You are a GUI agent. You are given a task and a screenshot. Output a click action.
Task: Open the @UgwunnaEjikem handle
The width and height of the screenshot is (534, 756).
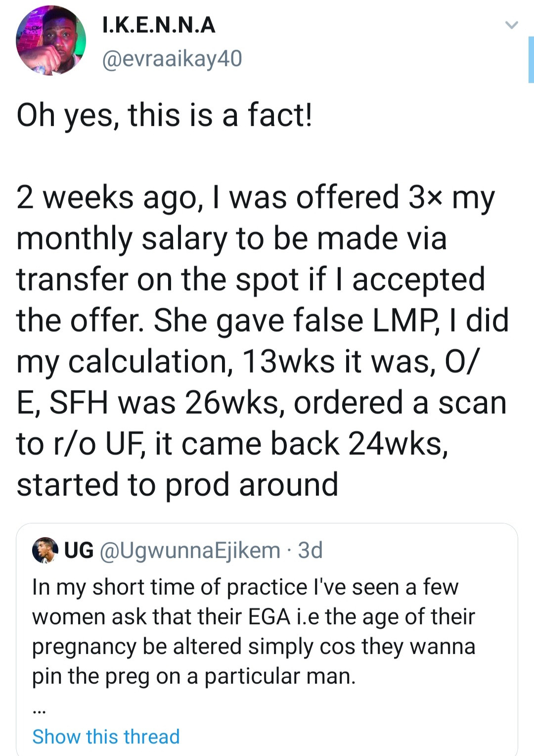pos(190,550)
